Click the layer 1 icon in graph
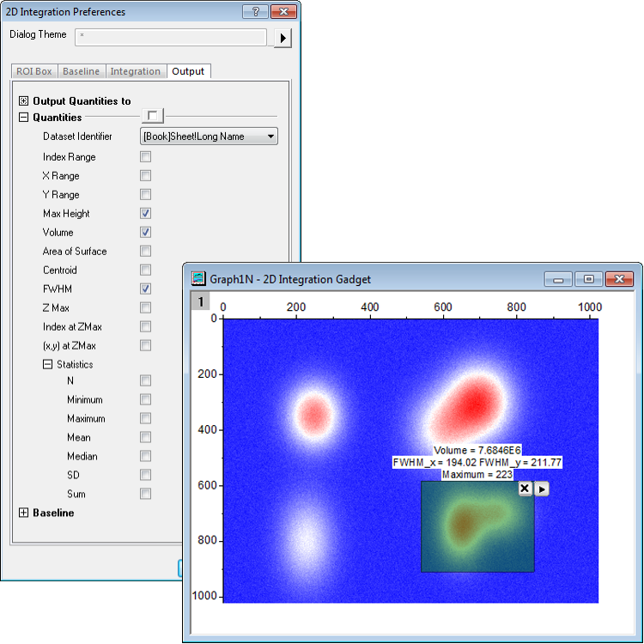Screen dimensions: 644x644 (199, 301)
